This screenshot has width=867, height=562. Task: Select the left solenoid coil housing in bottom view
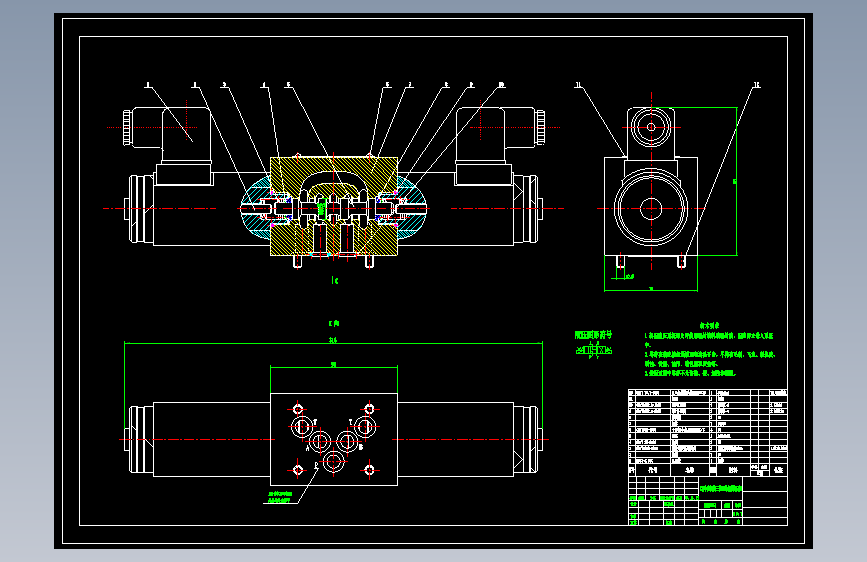tap(212, 440)
